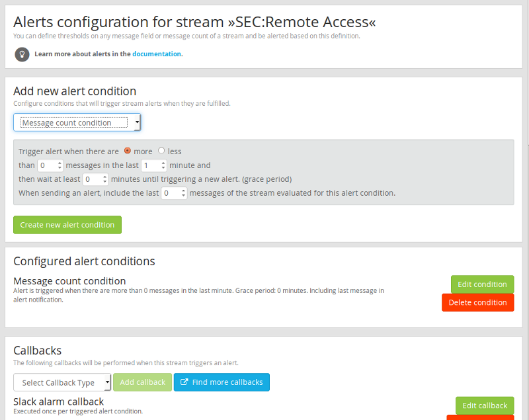Click the Edit condition button
This screenshot has width=529, height=420.
tap(482, 284)
